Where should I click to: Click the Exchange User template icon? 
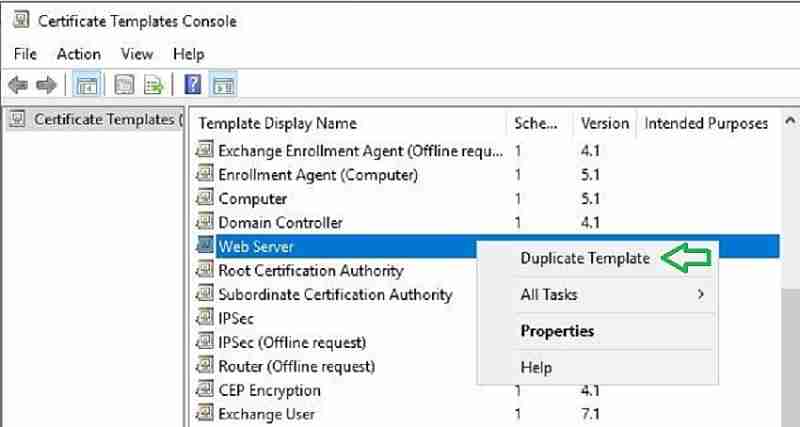(205, 414)
